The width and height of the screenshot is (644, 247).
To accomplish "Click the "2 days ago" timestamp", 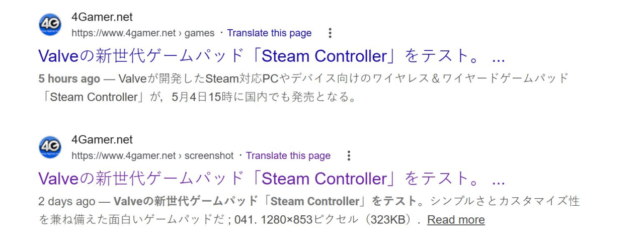I will click(x=66, y=202).
